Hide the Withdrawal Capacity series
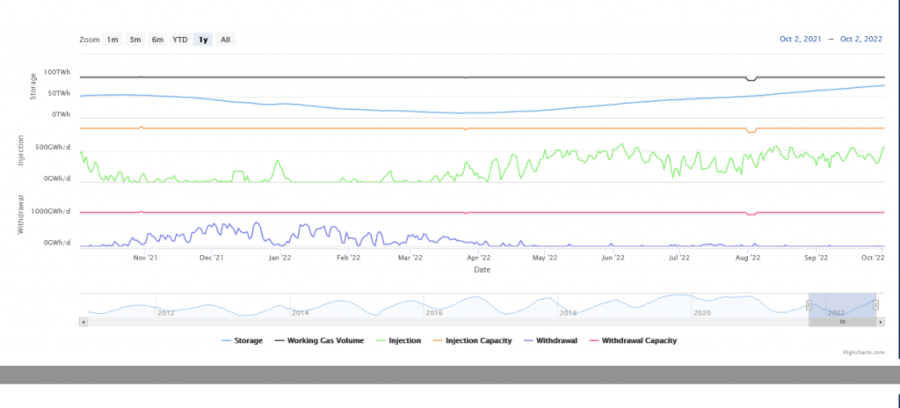Viewport: 900px width, 408px height. (x=633, y=340)
